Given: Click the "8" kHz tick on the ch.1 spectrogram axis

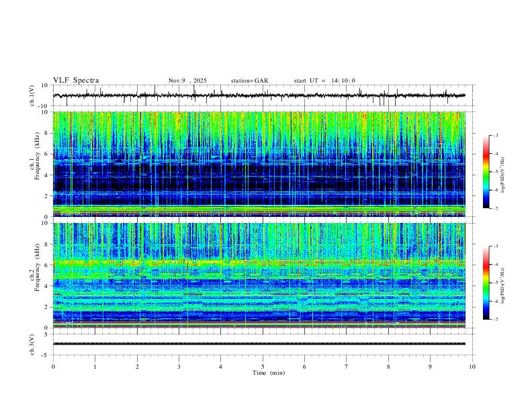Looking at the screenshot, I should 46,133.
